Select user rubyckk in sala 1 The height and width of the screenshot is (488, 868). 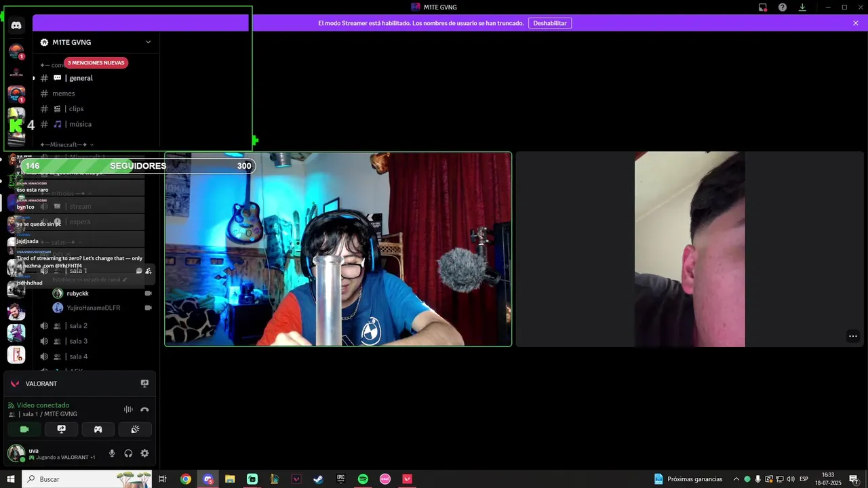77,293
